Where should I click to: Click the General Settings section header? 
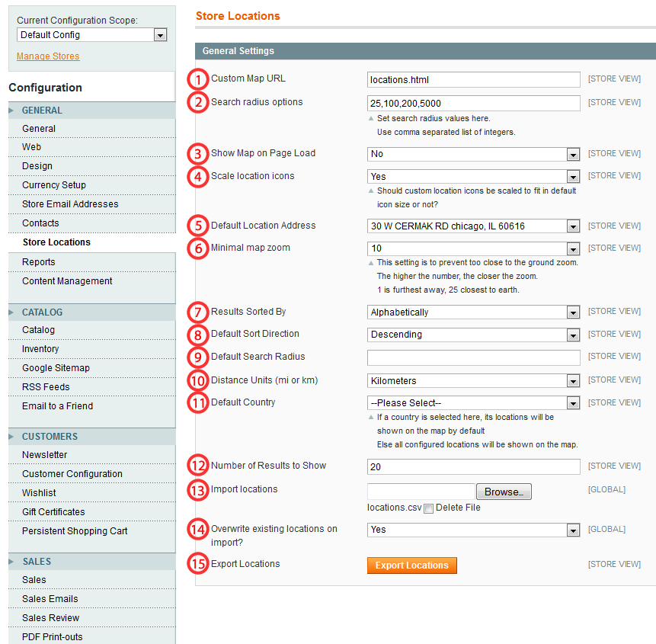(425, 51)
